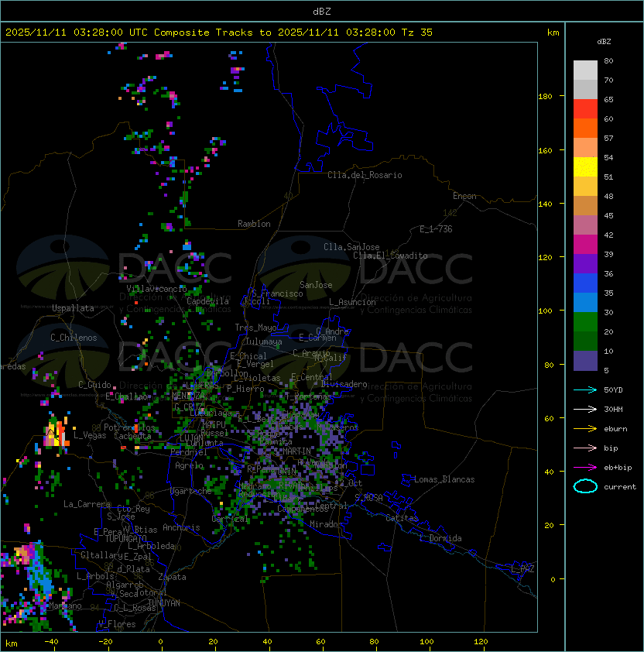Screen dimensions: 644x652
Task: Click the dark orange 57-60 dBZ band
Action: [x=585, y=129]
